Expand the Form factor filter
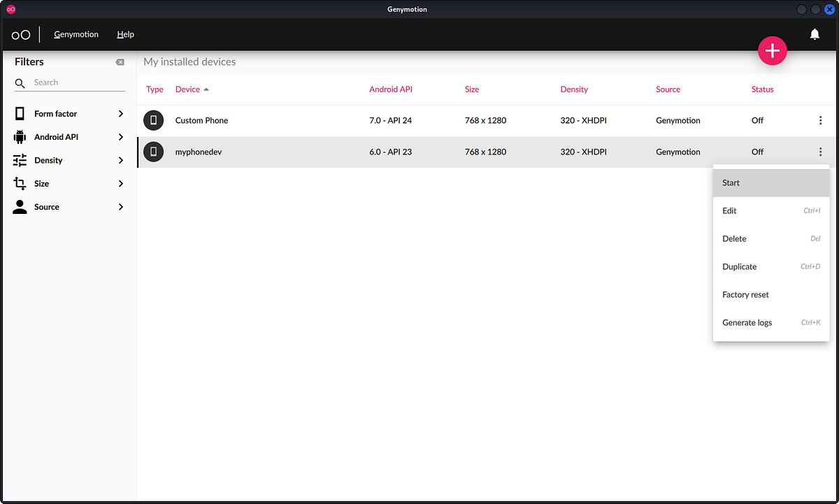This screenshot has height=504, width=839. coord(121,113)
